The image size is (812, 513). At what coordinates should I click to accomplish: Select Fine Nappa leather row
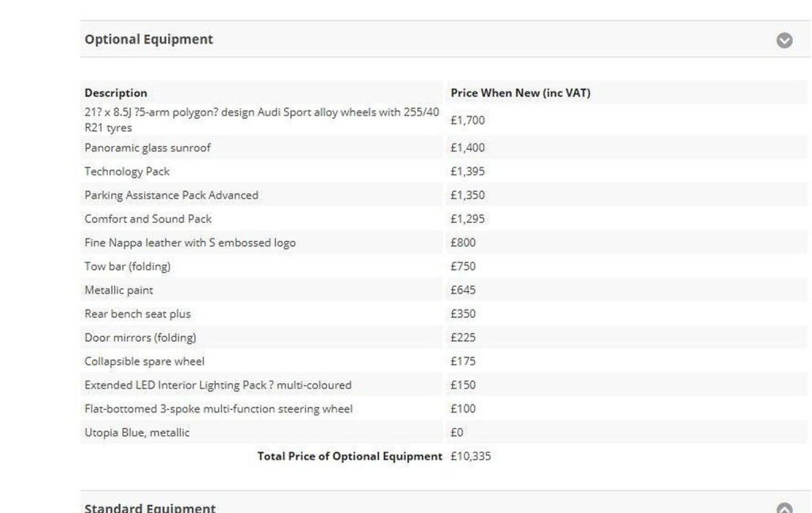(x=190, y=243)
